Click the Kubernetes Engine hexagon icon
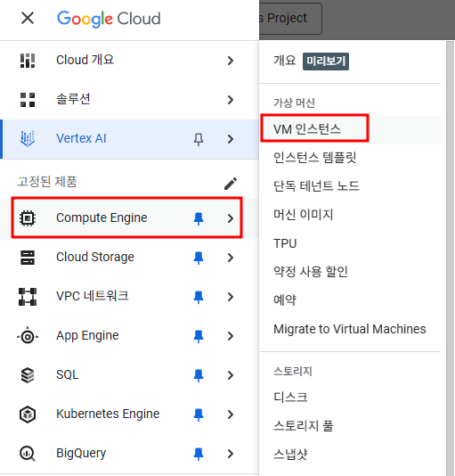This screenshot has width=455, height=476. [x=28, y=414]
